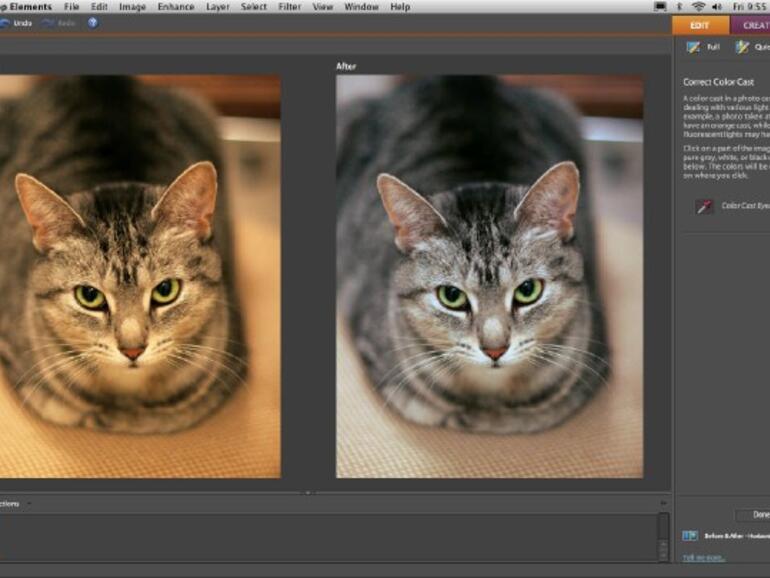Collapse the bottom panel using divider handle
Image resolution: width=770 pixels, height=578 pixels.
[308, 492]
